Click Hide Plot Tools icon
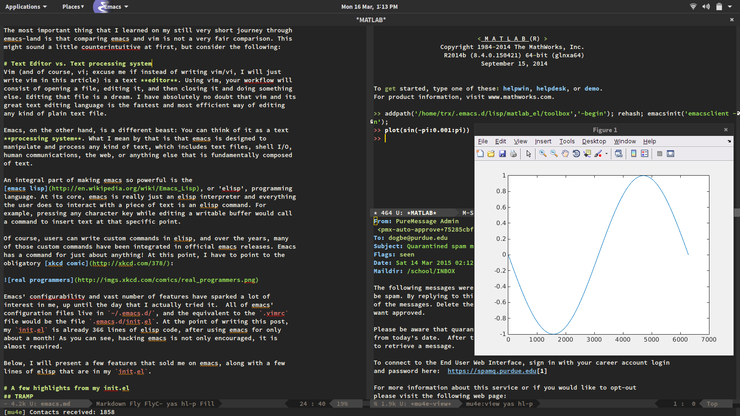740x416 pixels. (659, 154)
